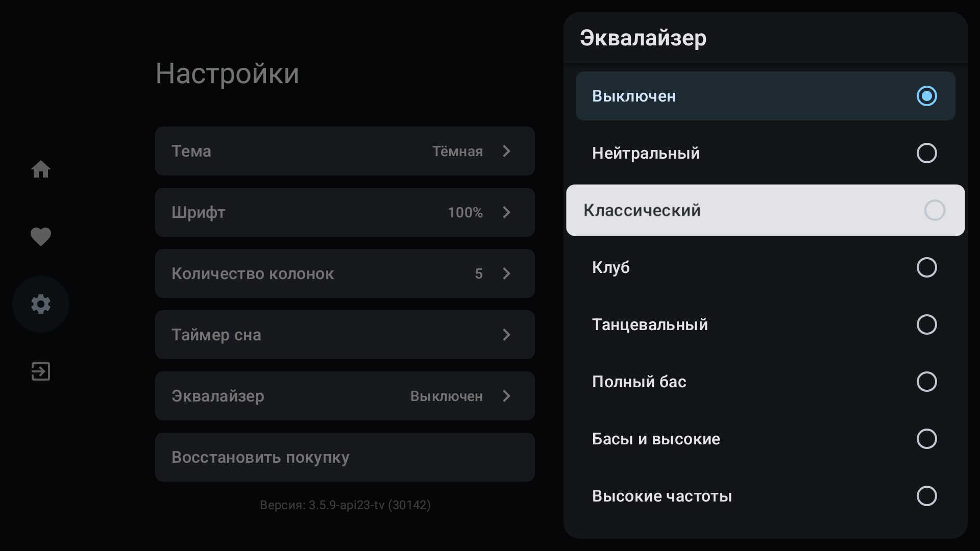980x551 pixels.
Task: Pick the Полный бас radio button
Action: coord(926,382)
